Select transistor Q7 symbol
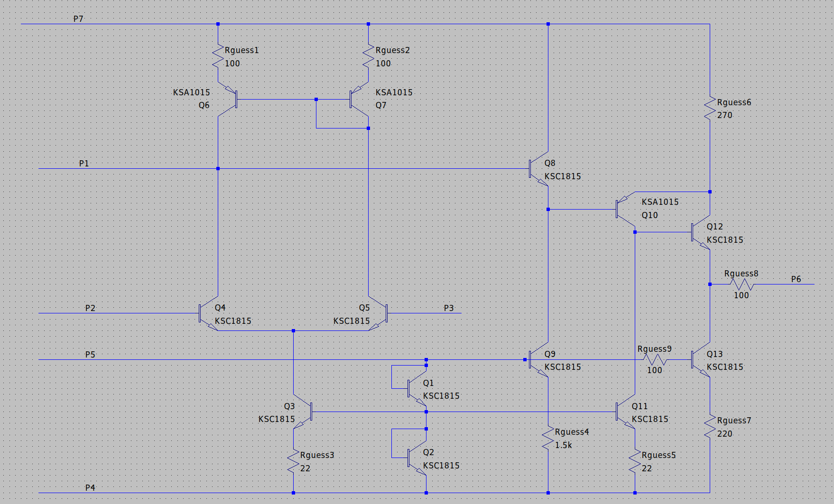Screen dimensions: 834x504 pos(359,99)
